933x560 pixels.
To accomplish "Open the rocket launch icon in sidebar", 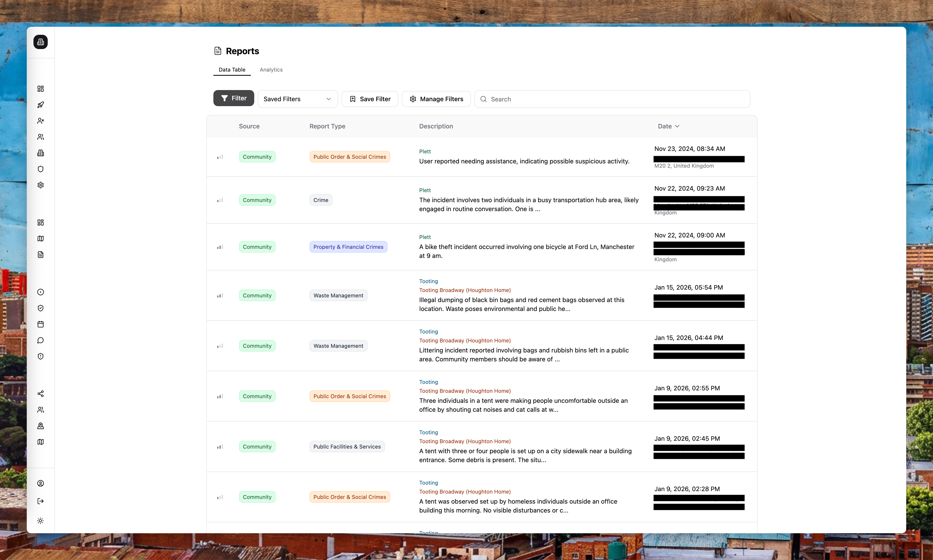I will pos(40,105).
